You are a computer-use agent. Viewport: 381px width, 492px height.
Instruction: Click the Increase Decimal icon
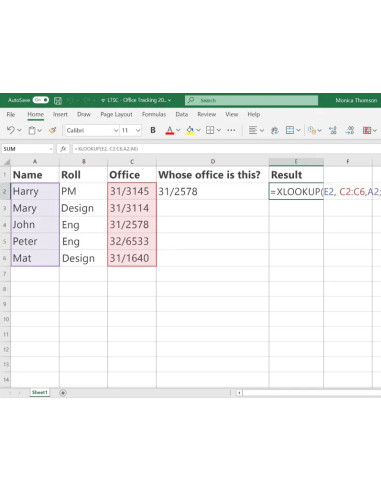[333, 130]
